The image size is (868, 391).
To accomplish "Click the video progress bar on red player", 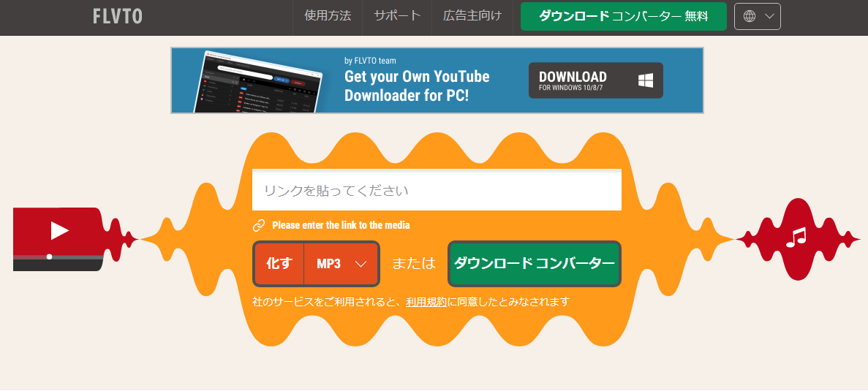I will 58,257.
